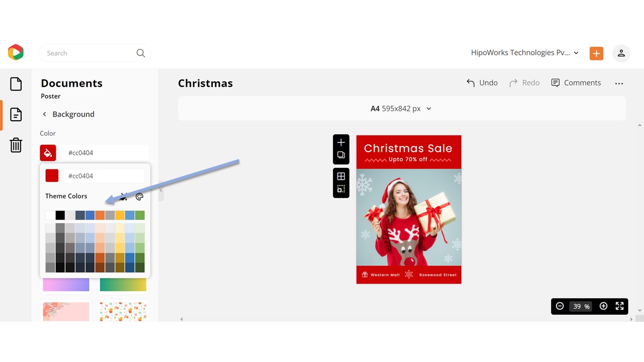The image size is (644, 362).
Task: Select the paint bucket fill icon
Action: pyautogui.click(x=48, y=152)
